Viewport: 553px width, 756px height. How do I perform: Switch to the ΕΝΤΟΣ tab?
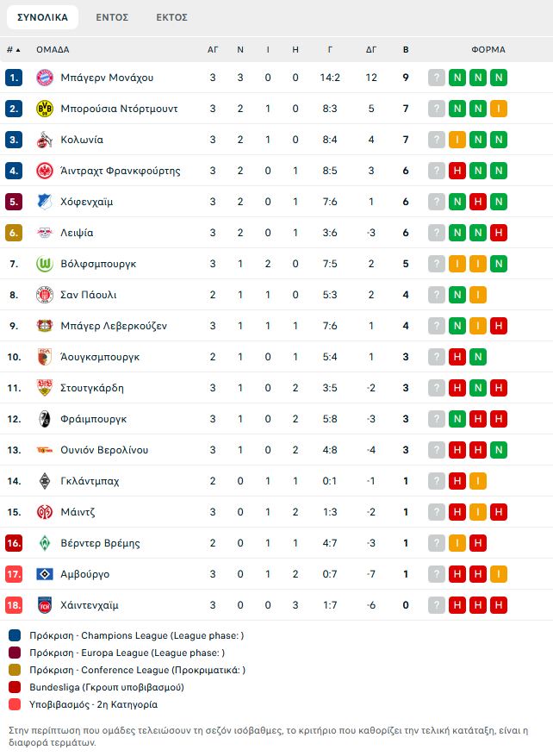click(x=112, y=17)
